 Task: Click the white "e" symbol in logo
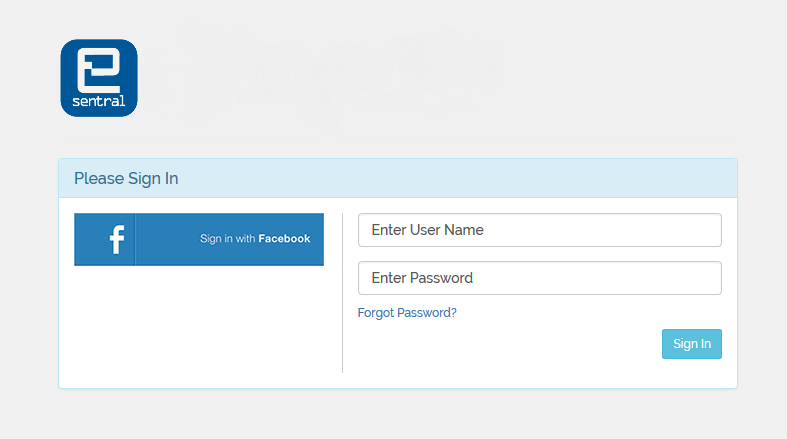coord(99,70)
